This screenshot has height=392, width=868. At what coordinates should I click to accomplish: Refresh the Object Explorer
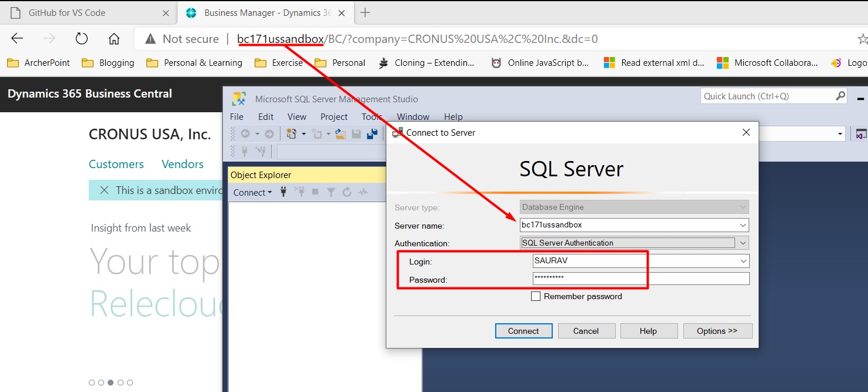[x=346, y=192]
